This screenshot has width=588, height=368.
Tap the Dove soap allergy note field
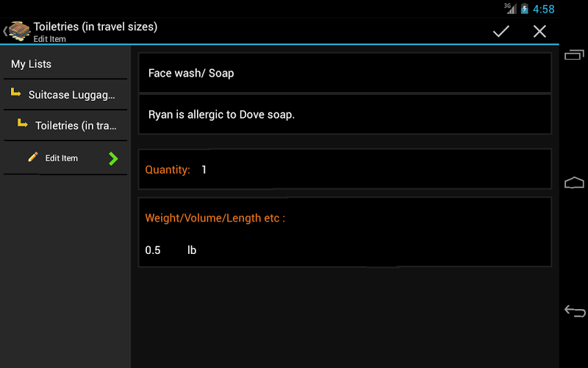(x=344, y=114)
